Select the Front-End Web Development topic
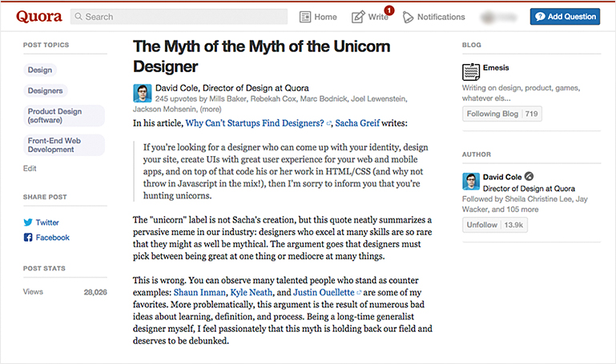616x364 pixels. pyautogui.click(x=64, y=145)
